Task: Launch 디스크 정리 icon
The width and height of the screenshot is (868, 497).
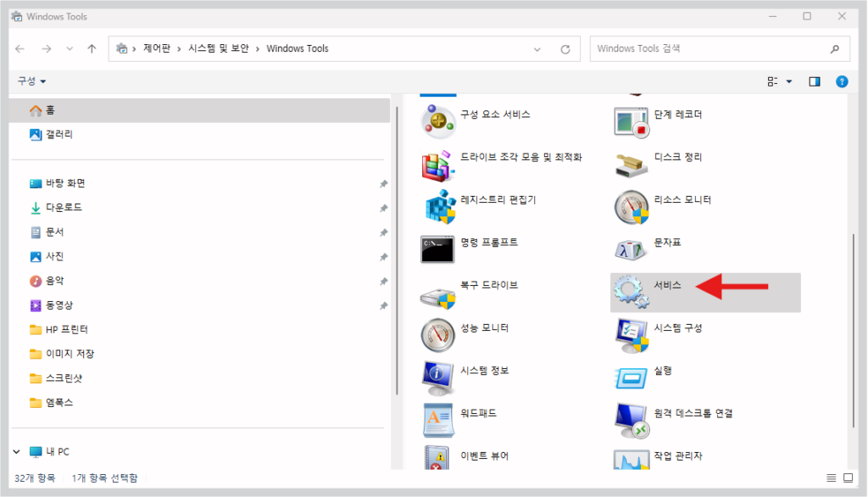Action: 631,165
